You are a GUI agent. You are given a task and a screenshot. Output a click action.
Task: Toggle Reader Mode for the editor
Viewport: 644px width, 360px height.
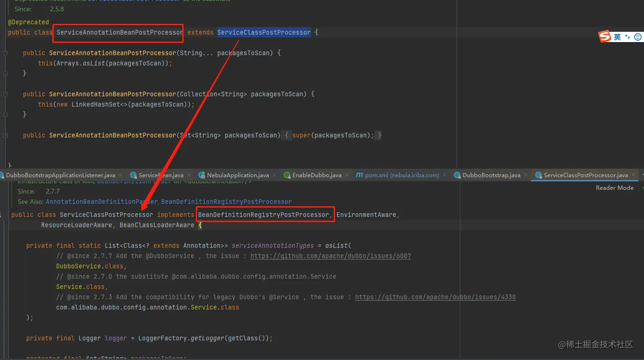point(615,188)
